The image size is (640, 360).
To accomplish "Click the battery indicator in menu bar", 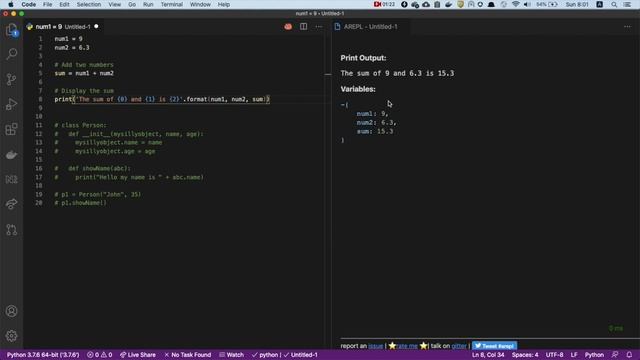I will click(547, 4).
